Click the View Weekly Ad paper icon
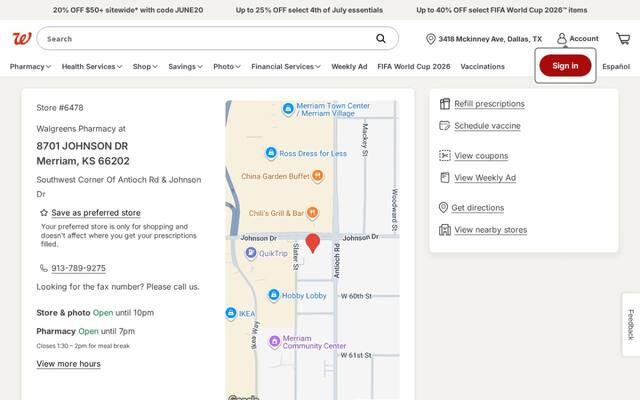Viewport: 640px width, 400px height. click(444, 178)
